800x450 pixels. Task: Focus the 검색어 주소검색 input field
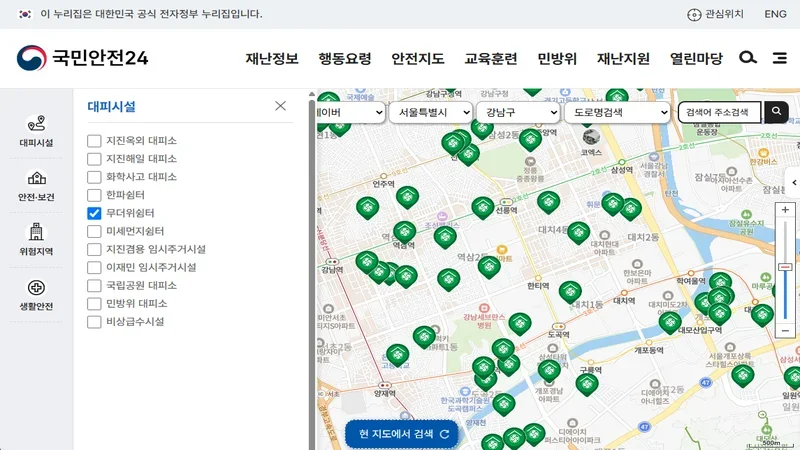[x=719, y=112]
